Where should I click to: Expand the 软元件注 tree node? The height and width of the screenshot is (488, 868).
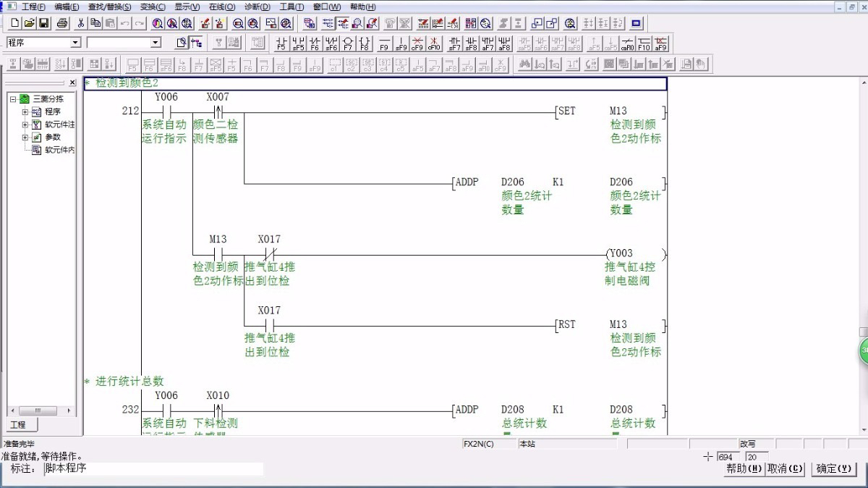click(25, 125)
